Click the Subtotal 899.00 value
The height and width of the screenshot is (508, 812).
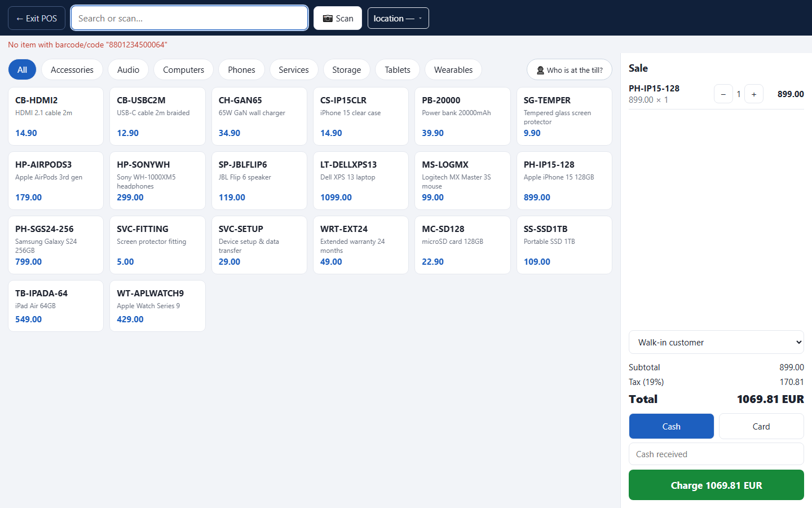tap(792, 367)
